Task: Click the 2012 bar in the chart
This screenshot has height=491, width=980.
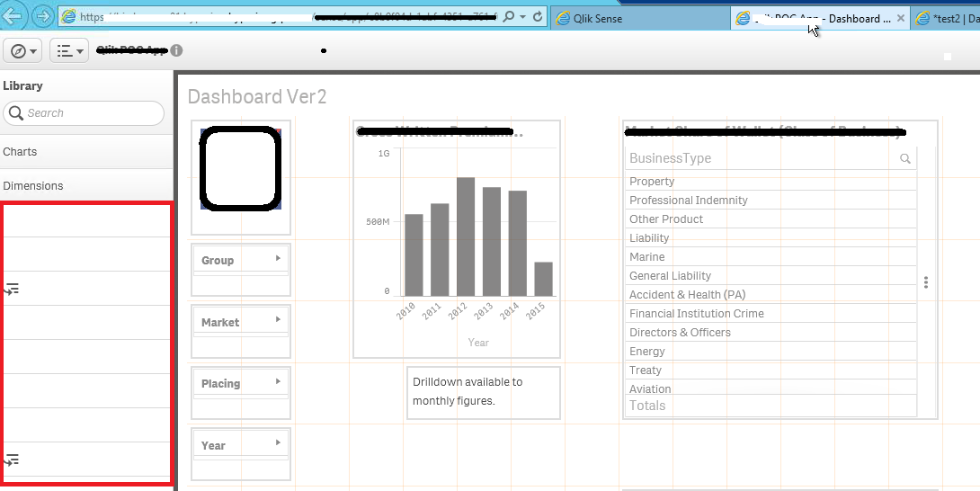Action: pos(465,237)
